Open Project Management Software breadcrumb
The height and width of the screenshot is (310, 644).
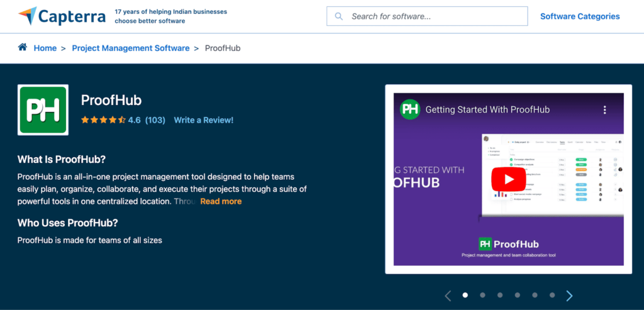(x=131, y=48)
